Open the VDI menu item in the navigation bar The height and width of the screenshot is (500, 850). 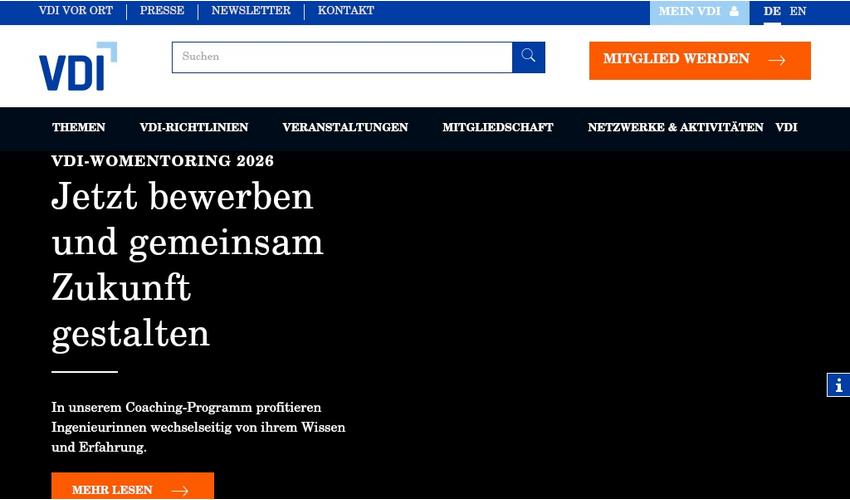pyautogui.click(x=786, y=127)
